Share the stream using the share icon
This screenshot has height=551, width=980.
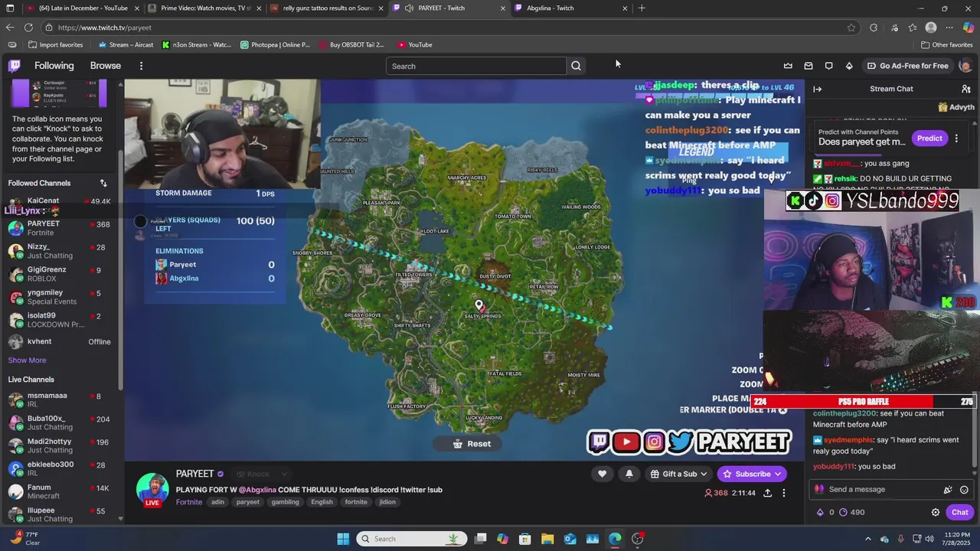767,493
